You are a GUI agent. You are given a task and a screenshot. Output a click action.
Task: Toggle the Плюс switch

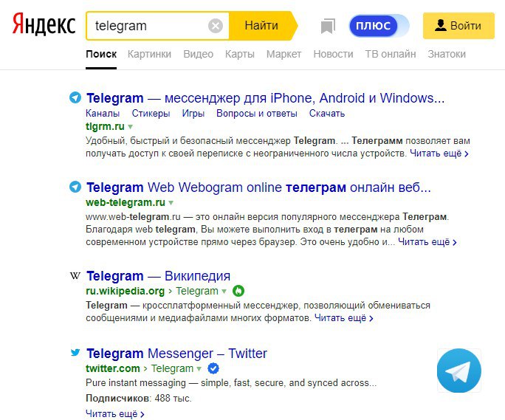coord(379,26)
